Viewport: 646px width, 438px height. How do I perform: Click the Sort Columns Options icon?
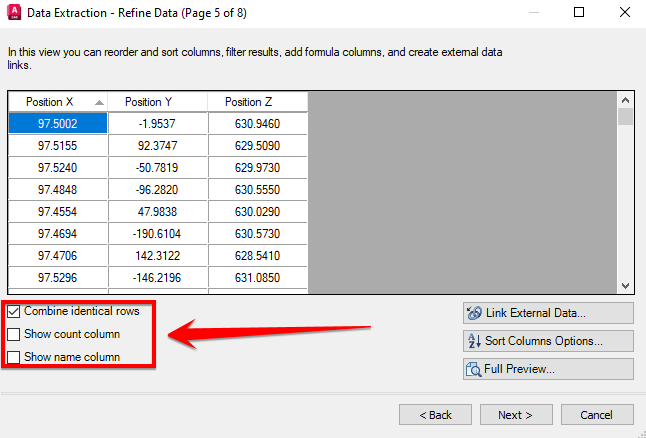475,341
